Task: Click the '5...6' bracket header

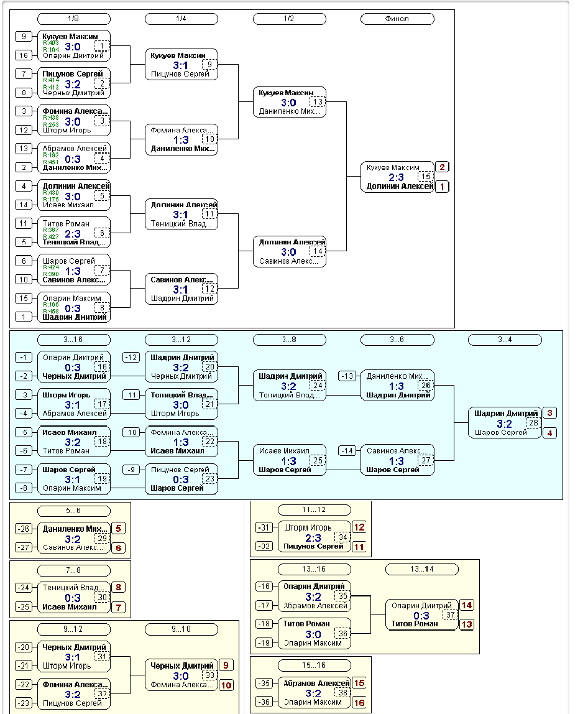Action: tap(74, 511)
